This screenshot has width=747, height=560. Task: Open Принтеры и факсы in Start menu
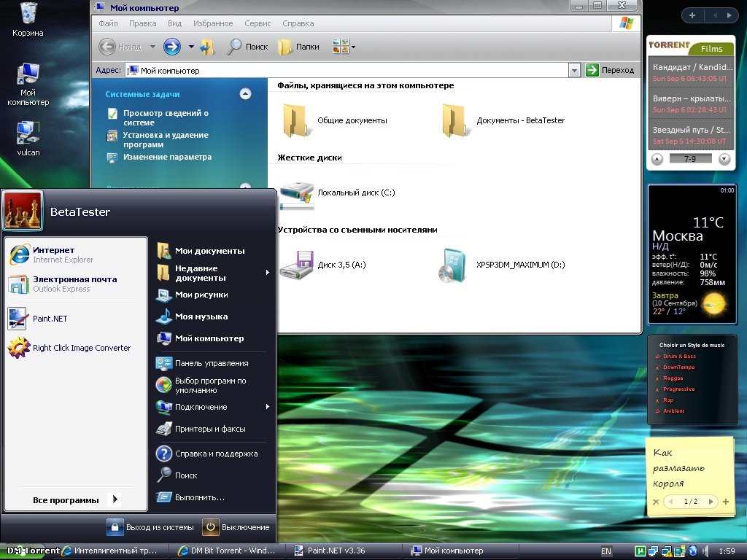coord(201,429)
